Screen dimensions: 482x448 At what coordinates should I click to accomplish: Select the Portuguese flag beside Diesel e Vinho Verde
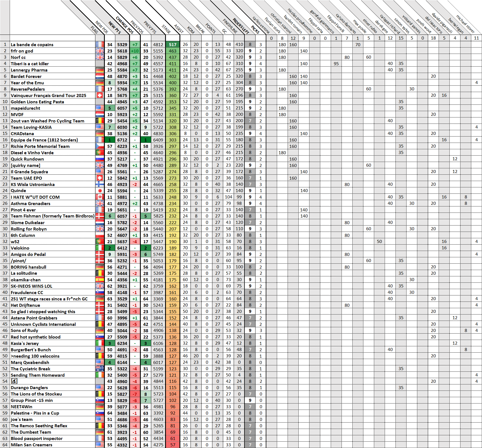click(x=100, y=153)
